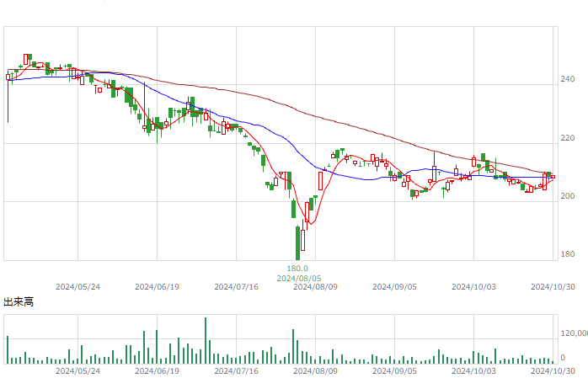The width and height of the screenshot is (588, 378).
Task: Click 2024/10/03 under the volume chart
Action: 473,371
